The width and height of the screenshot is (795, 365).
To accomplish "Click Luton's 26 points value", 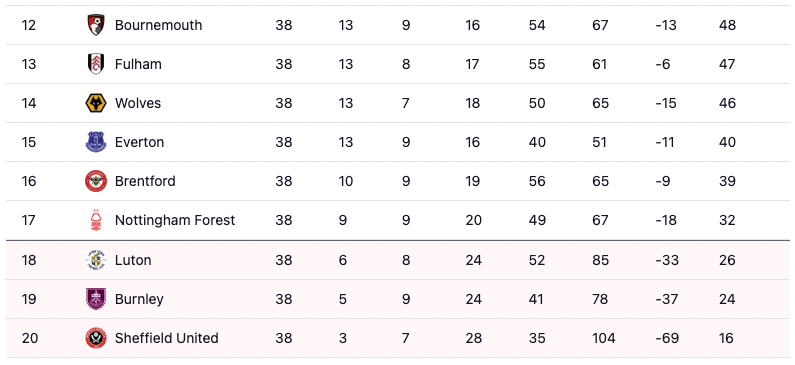I will pyautogui.click(x=727, y=260).
